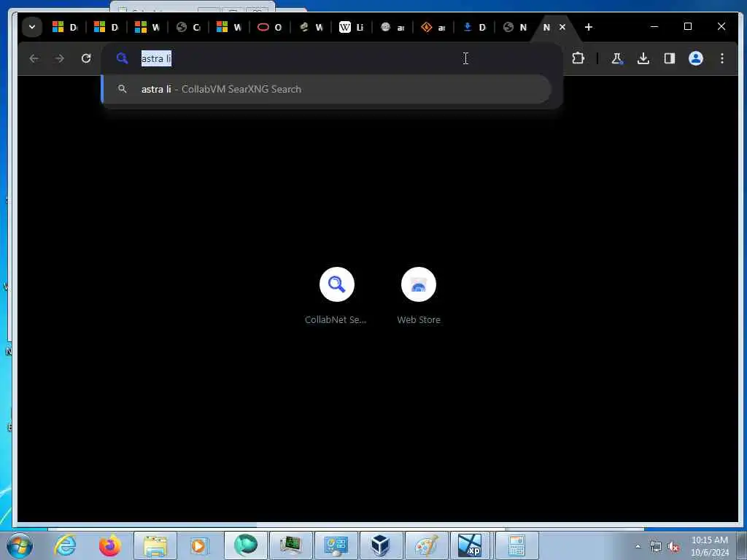Screen dimensions: 747x560
Task: Open the clock showing 10:15 AM
Action: 709,546
